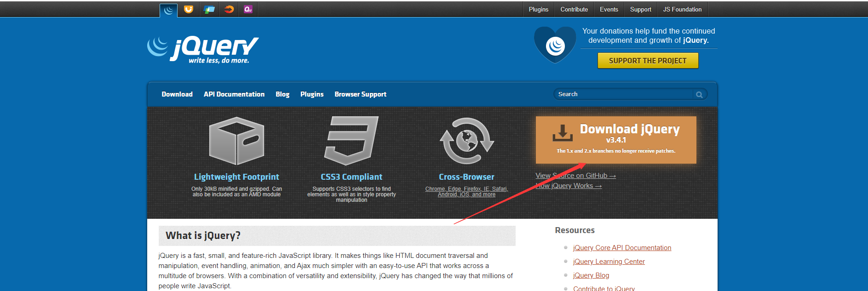Click the Cross-Browser heading
Viewport: 868px width, 291px height.
pos(466,177)
